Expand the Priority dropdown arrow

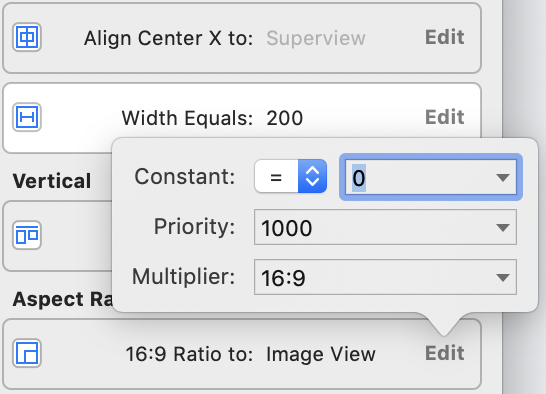503,227
